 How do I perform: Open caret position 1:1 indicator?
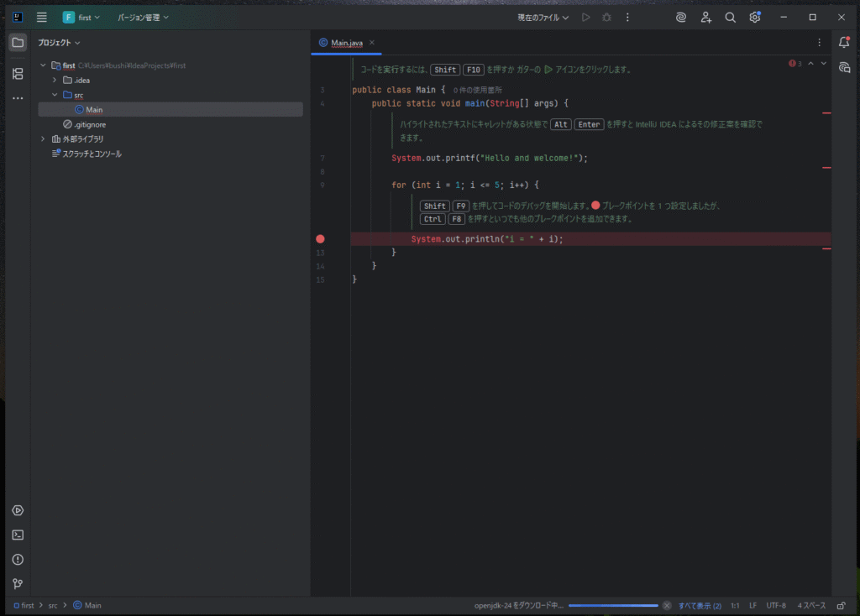[x=735, y=606]
